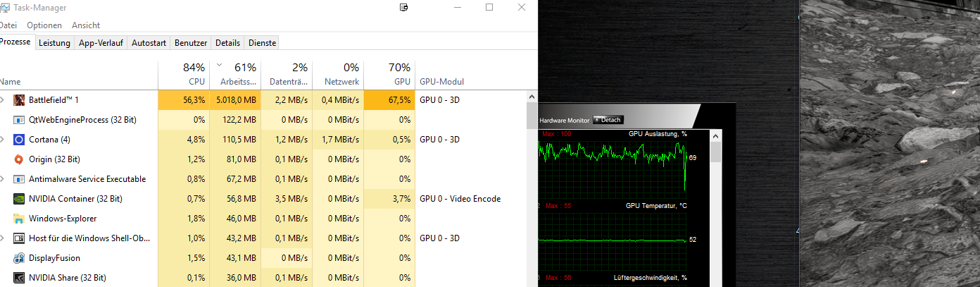
Task: Sort by the Arbeitss... memory column header
Action: click(235, 75)
